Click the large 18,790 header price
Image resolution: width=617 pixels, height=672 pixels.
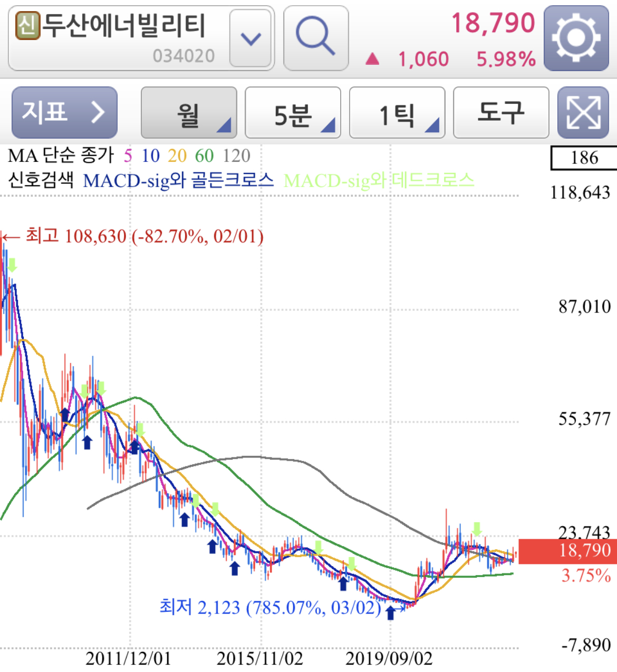493,24
